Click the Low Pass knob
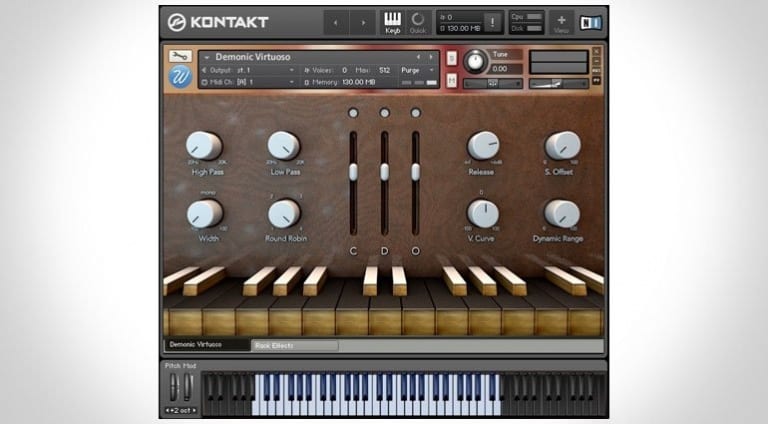 pyautogui.click(x=284, y=145)
